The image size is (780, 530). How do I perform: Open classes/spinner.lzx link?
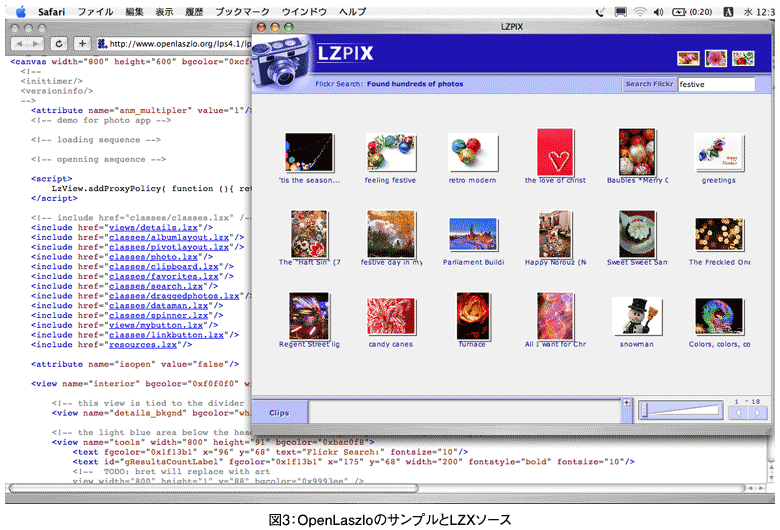pyautogui.click(x=158, y=316)
